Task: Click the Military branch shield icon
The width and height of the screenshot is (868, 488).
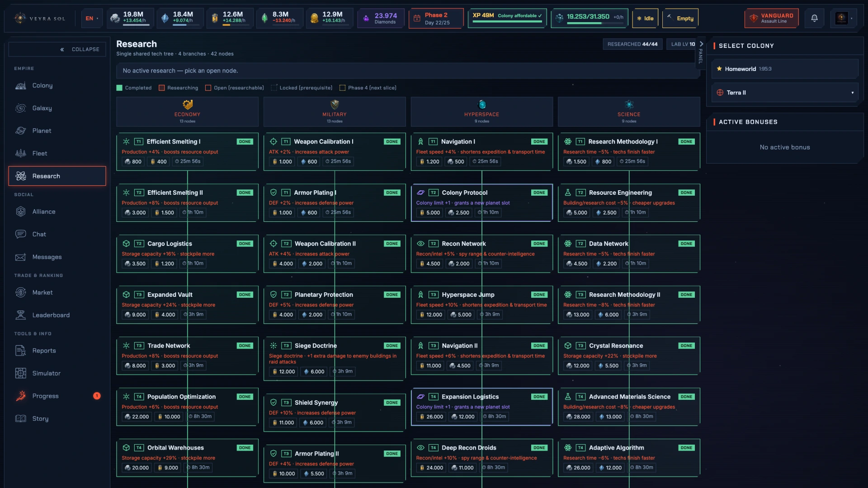Action: 335,105
